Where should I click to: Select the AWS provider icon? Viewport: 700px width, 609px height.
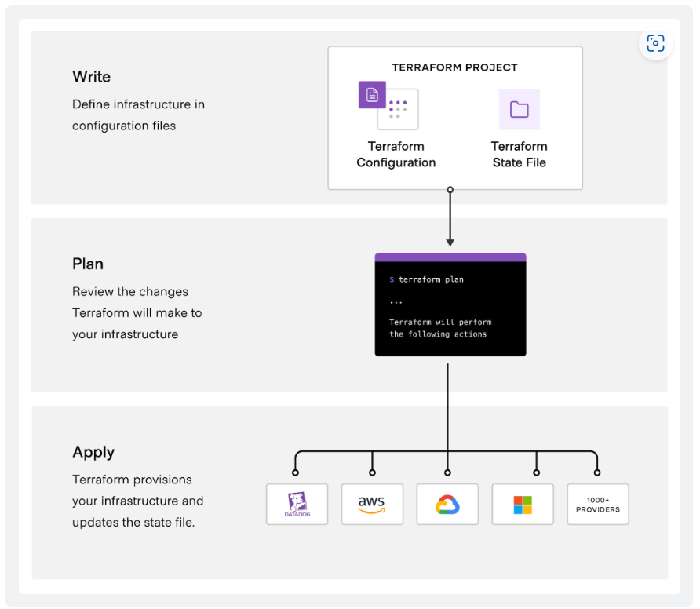point(372,504)
